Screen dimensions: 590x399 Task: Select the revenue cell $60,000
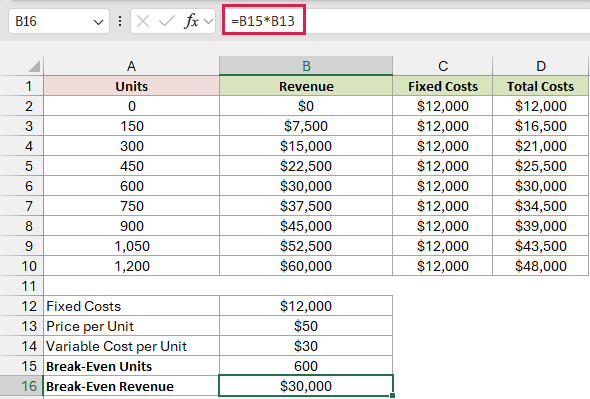306,266
